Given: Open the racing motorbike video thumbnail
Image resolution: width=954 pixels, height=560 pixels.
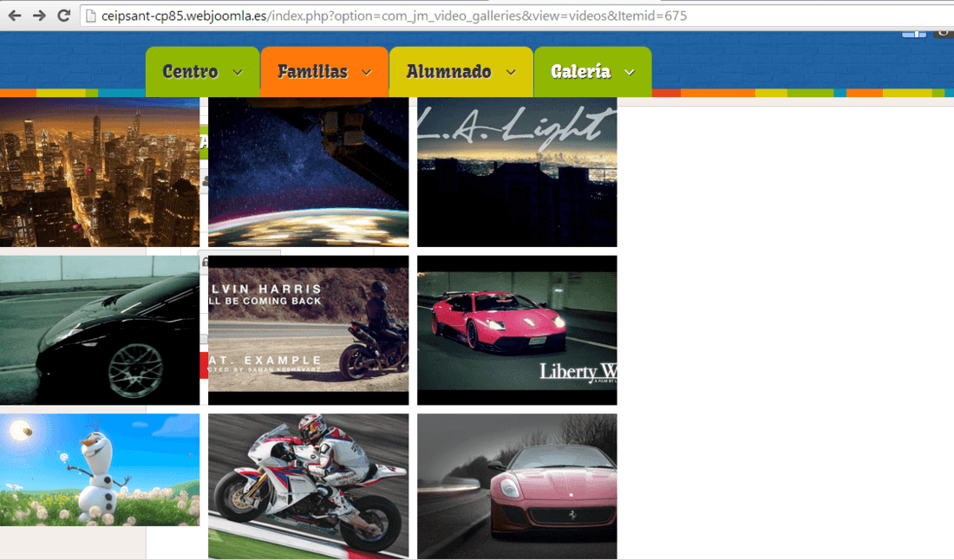Looking at the screenshot, I should coord(309,486).
